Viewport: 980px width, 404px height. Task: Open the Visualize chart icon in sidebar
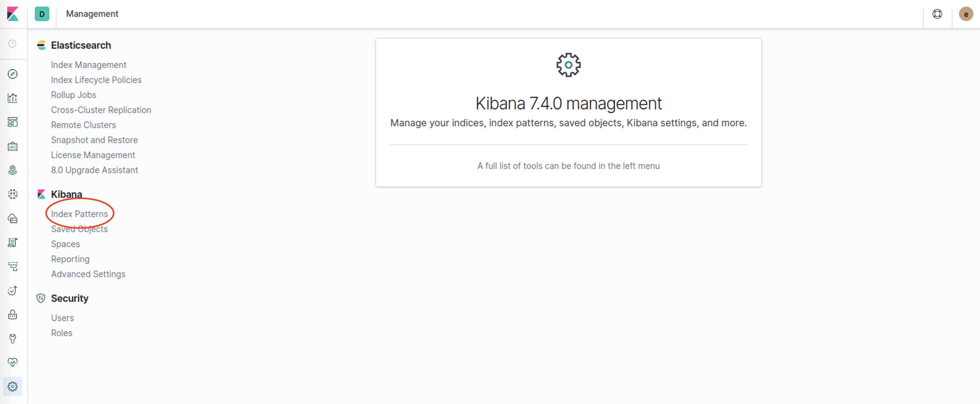point(13,98)
